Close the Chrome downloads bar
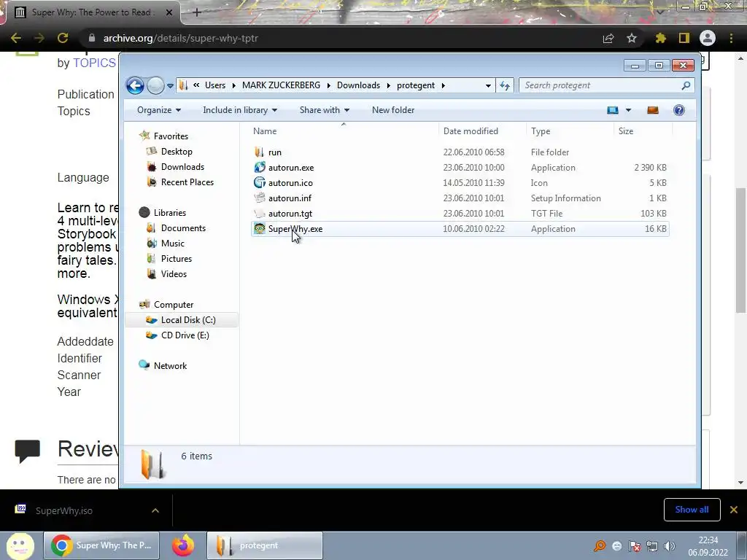 tap(734, 510)
